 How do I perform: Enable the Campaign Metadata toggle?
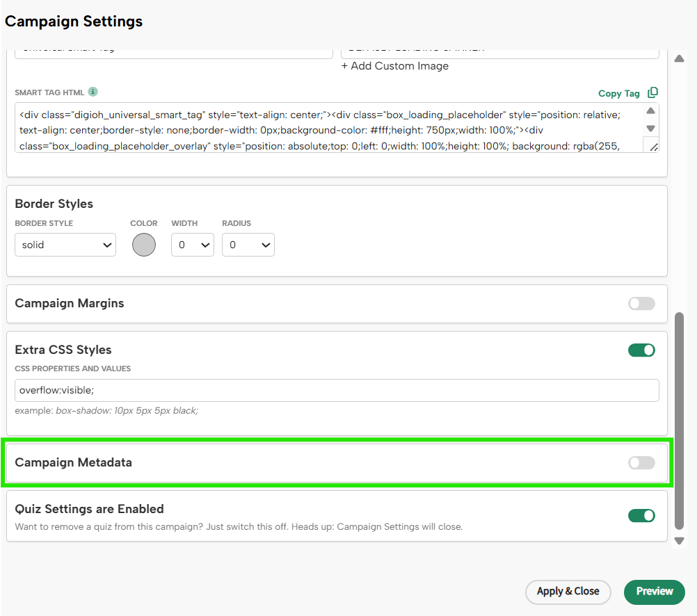pos(641,462)
